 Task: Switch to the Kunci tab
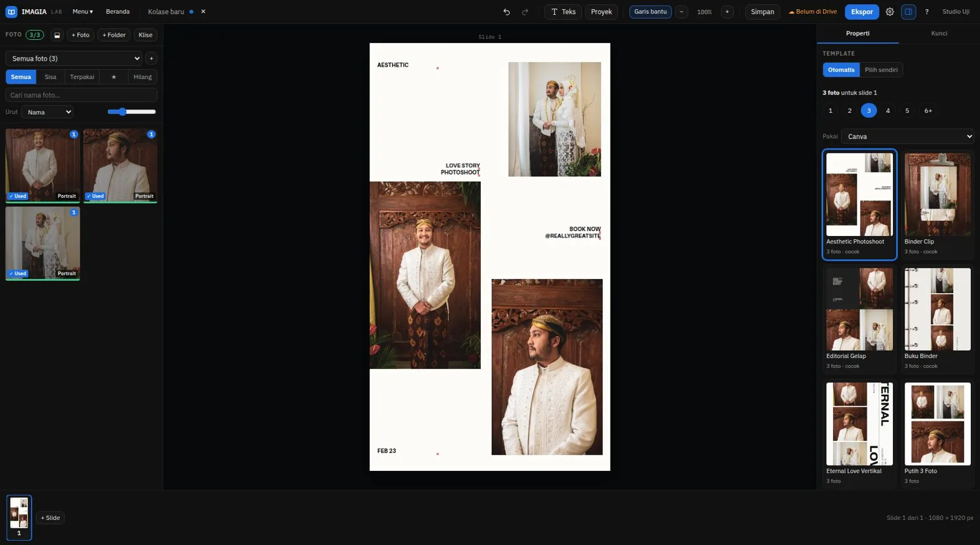tap(939, 34)
